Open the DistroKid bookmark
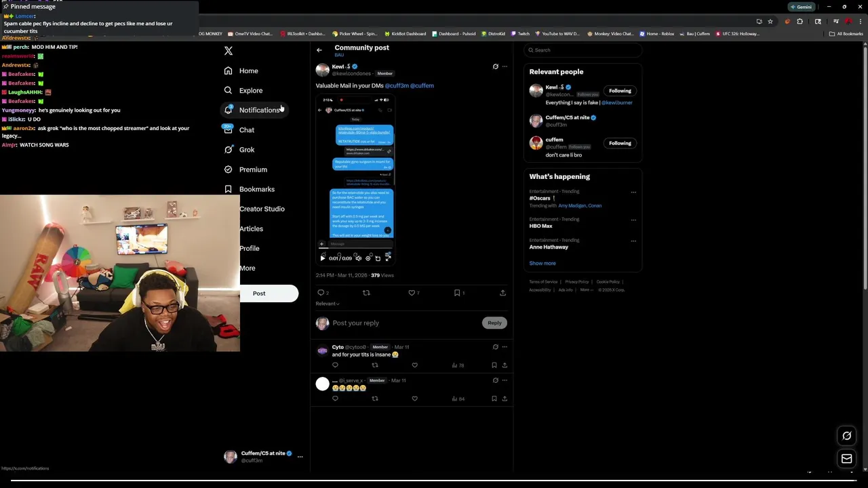 494,34
